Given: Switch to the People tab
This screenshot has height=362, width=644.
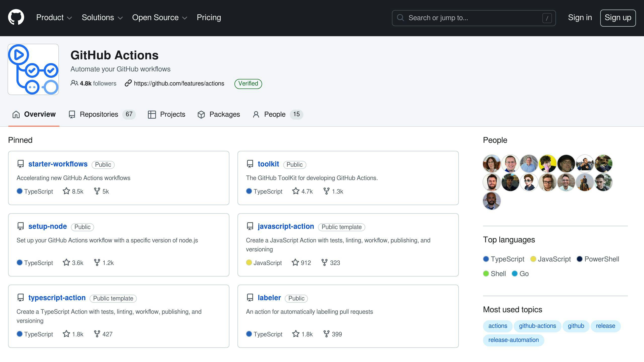Looking at the screenshot, I should (x=278, y=114).
